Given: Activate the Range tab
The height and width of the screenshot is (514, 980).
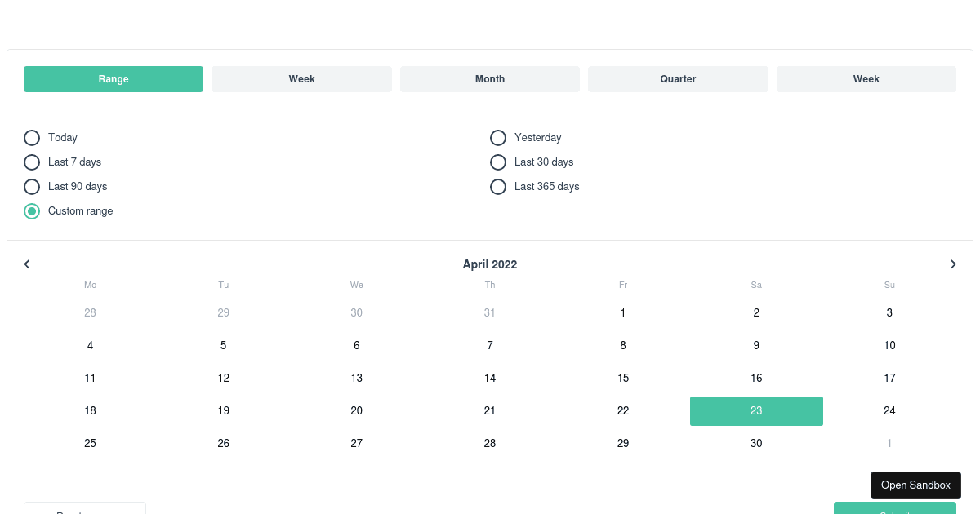Looking at the screenshot, I should [x=114, y=78].
